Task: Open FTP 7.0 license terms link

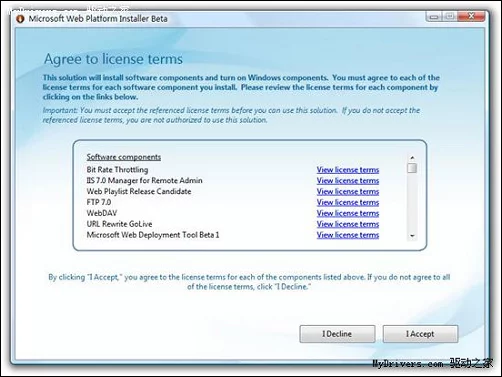Action: 348,202
